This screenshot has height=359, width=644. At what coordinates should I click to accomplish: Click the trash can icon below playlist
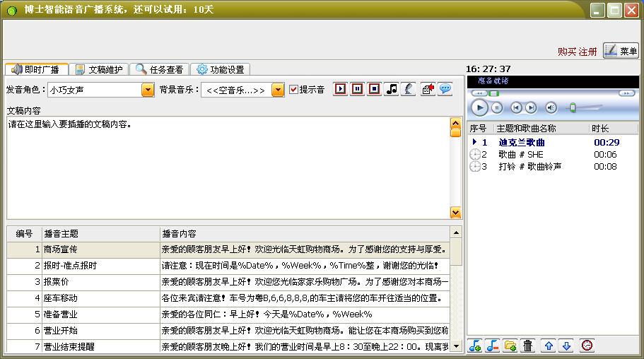click(x=528, y=346)
